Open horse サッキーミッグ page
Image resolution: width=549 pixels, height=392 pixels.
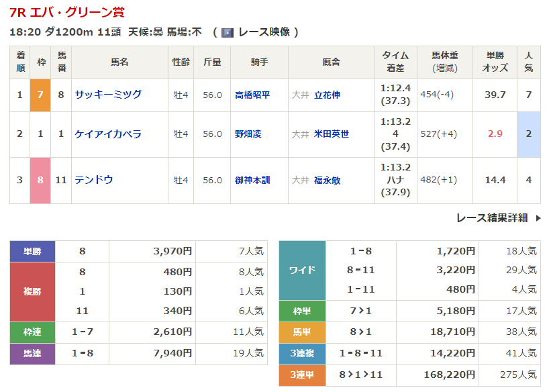point(108,95)
